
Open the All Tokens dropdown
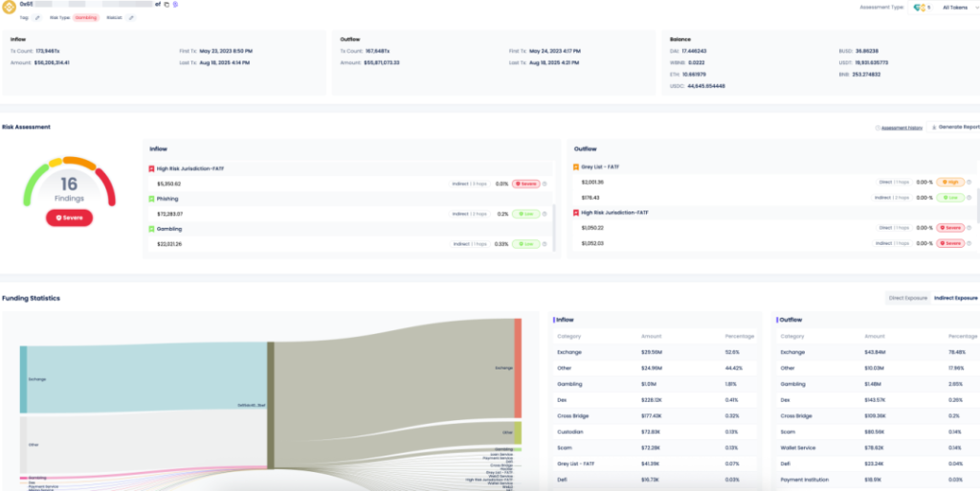(x=957, y=8)
